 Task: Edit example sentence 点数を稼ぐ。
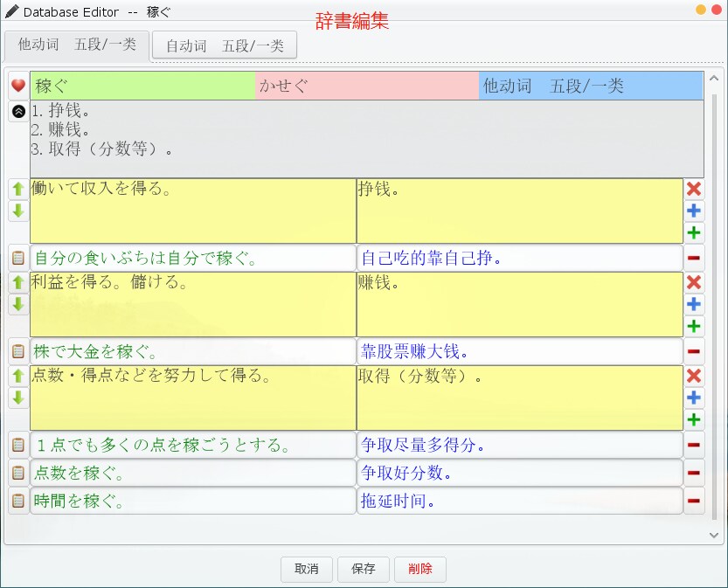click(193, 473)
